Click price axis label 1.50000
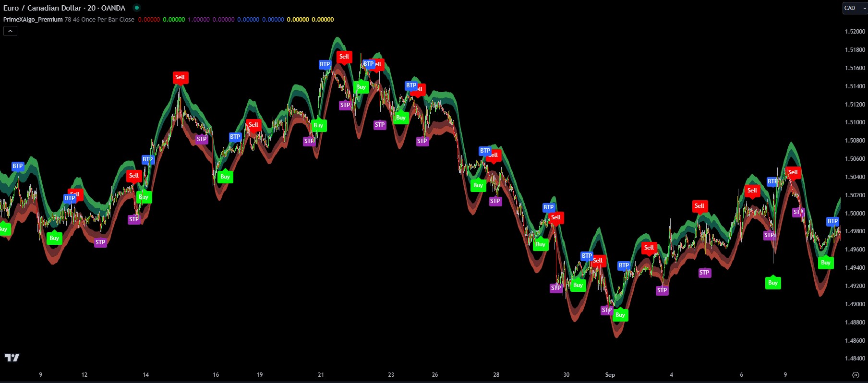This screenshot has width=868, height=383. click(855, 214)
